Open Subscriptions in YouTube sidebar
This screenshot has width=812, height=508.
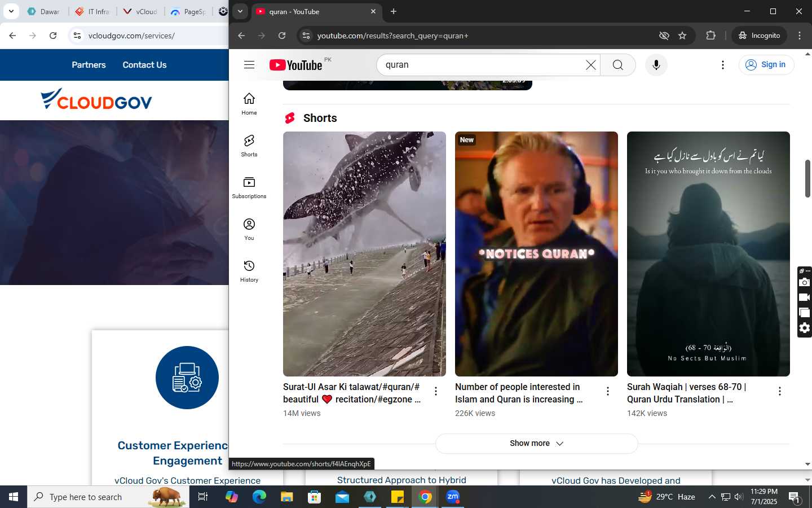click(249, 187)
